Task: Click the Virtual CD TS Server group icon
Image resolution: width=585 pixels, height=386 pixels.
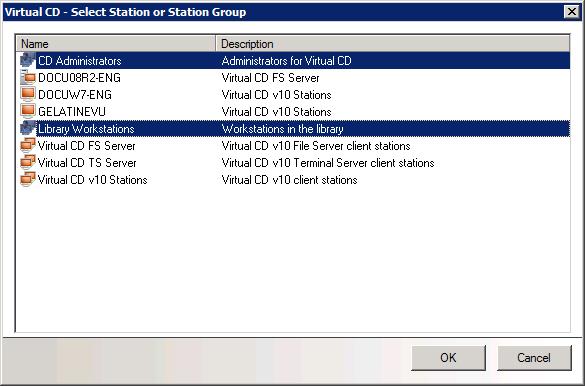Action: tap(28, 163)
